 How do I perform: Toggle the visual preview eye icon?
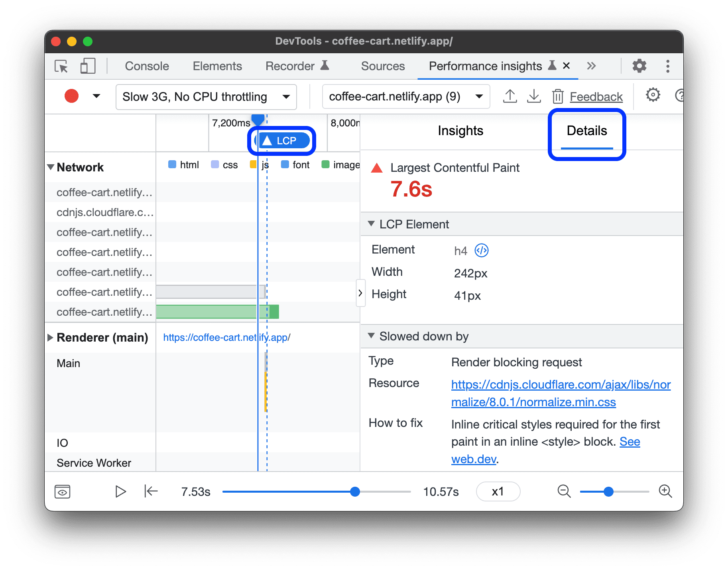pyautogui.click(x=62, y=491)
